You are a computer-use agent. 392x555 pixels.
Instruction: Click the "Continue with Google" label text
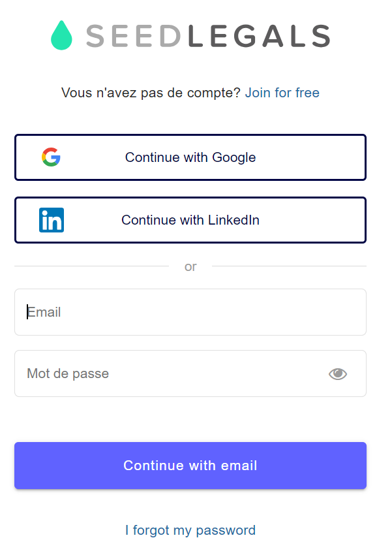pyautogui.click(x=190, y=157)
